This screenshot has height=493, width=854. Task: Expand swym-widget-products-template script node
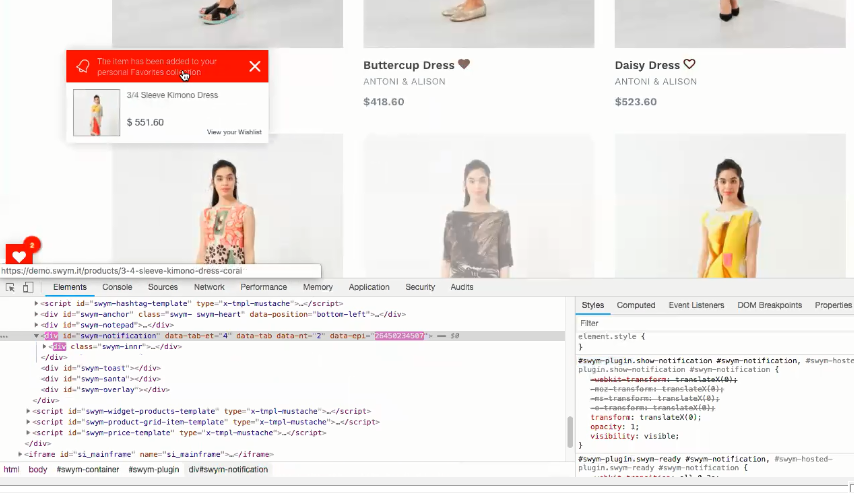coord(28,411)
